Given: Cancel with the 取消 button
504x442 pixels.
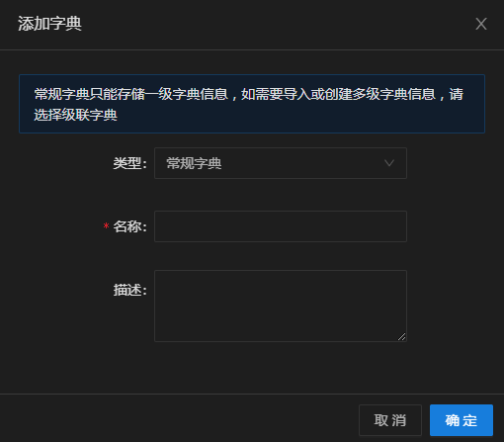Looking at the screenshot, I should coord(390,420).
